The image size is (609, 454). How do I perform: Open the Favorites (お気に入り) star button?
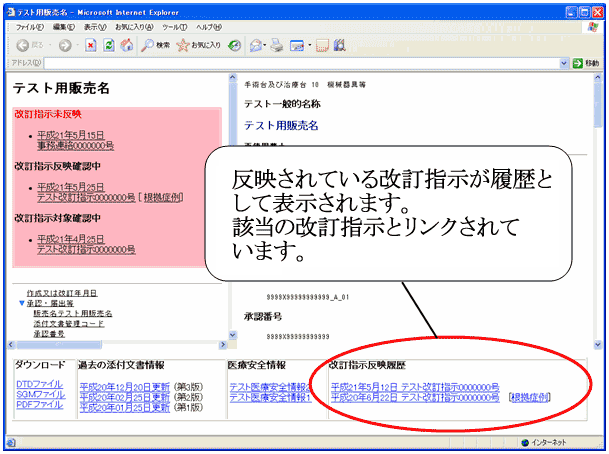(198, 45)
